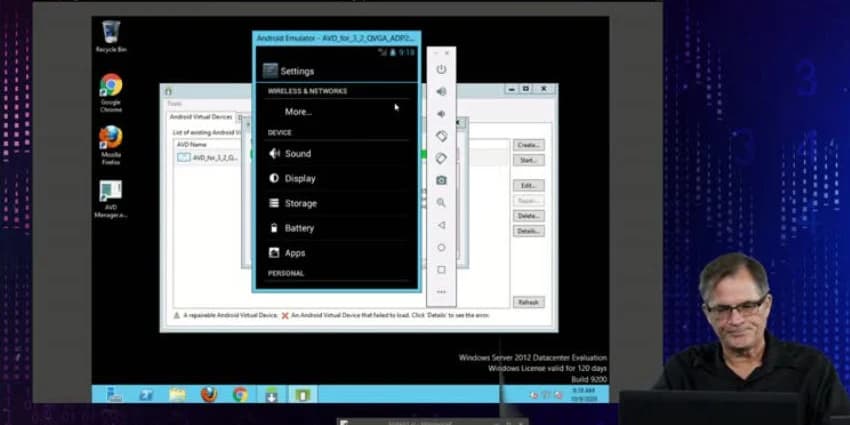The image size is (850, 425).
Task: Click the AVD Name column header
Action: point(191,145)
